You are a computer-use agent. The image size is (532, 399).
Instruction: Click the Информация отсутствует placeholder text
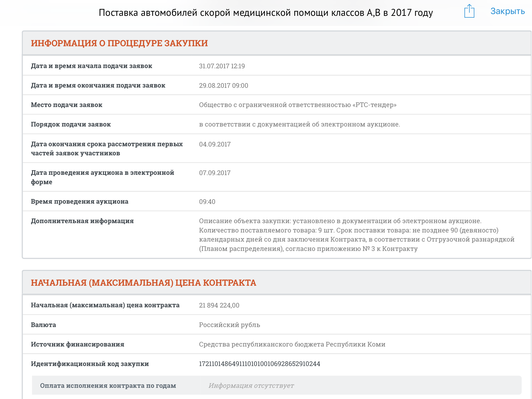click(251, 385)
